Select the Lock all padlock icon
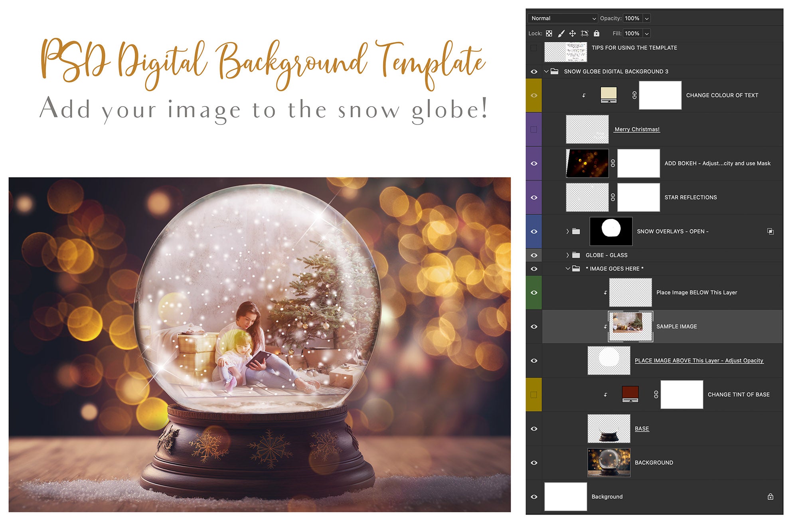798x532 pixels. pyautogui.click(x=596, y=34)
